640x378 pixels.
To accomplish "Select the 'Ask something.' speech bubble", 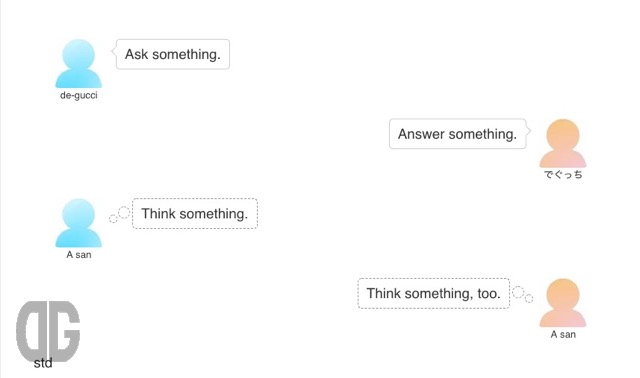I will (x=173, y=54).
